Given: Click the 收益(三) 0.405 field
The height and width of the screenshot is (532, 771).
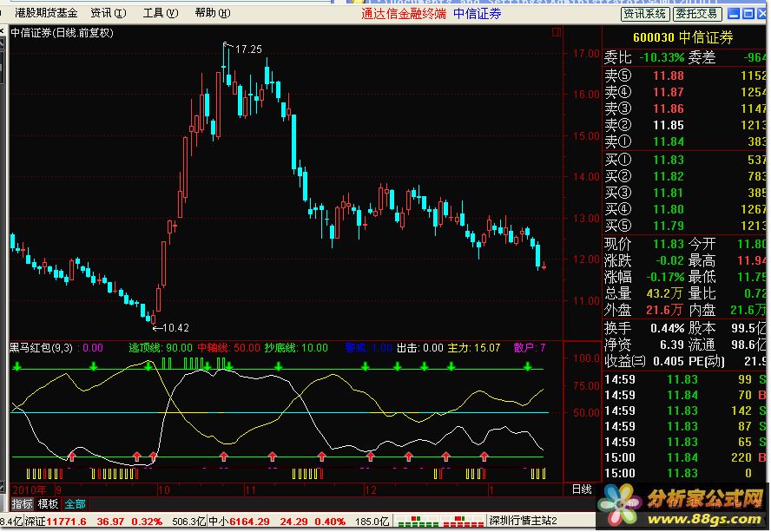Looking at the screenshot, I should [644, 361].
